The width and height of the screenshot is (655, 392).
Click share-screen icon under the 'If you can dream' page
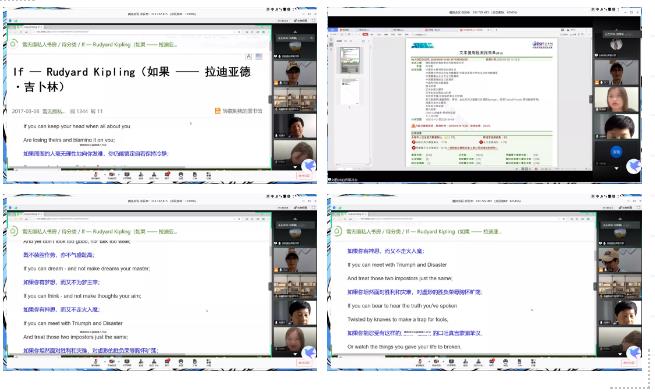(127, 362)
